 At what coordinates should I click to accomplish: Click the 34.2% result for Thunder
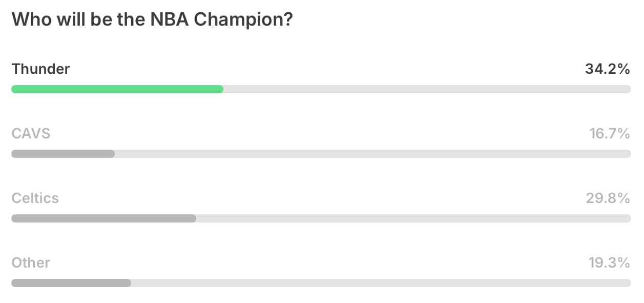tap(608, 69)
